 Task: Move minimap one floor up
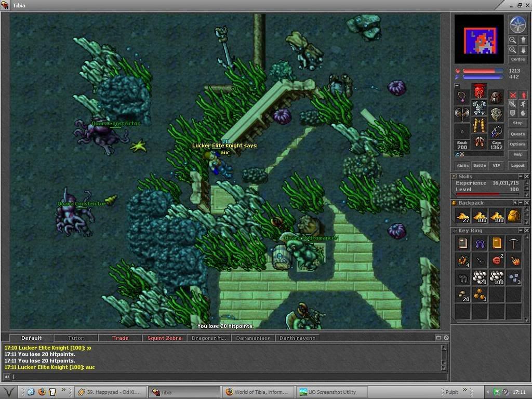coord(523,40)
